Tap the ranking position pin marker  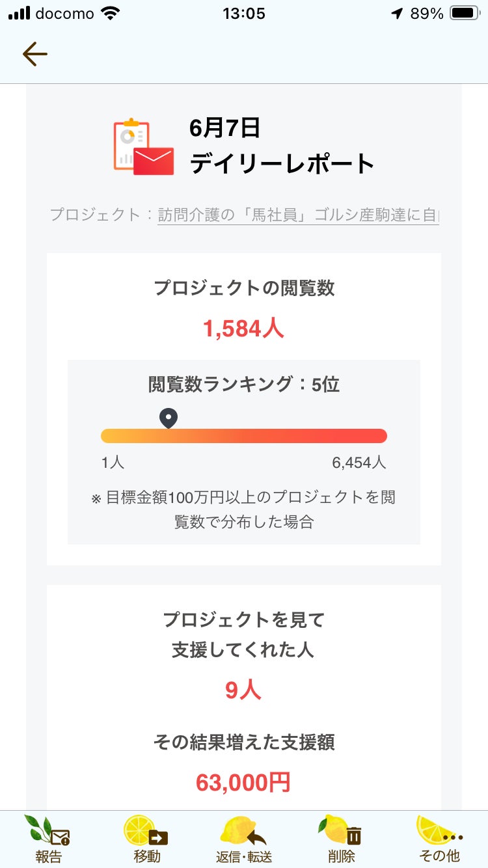tap(169, 418)
